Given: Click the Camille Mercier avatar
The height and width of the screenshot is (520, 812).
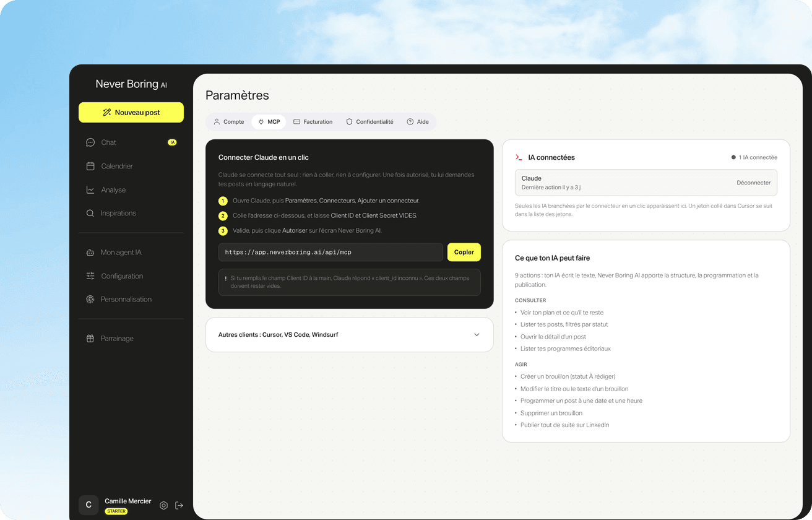Looking at the screenshot, I should pos(89,505).
